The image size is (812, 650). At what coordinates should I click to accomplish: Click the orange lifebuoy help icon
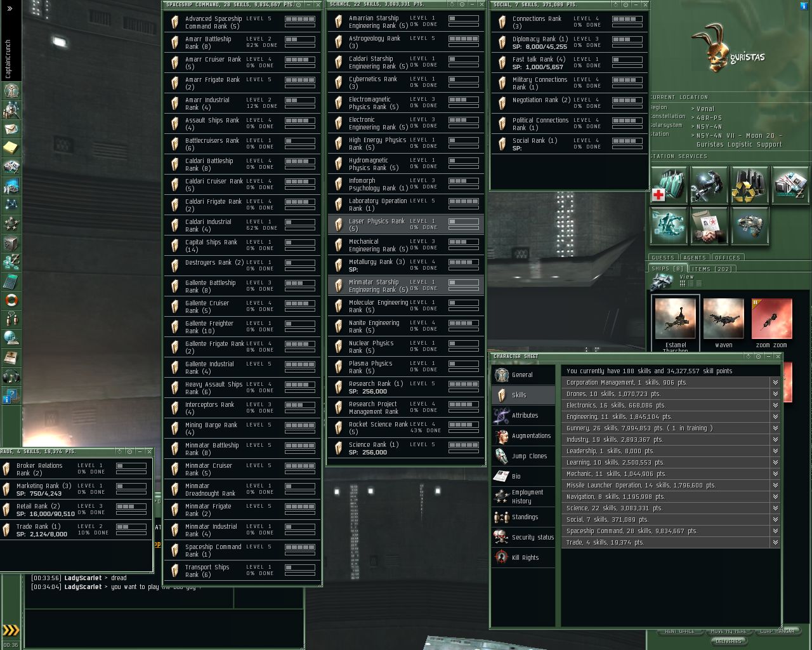(11, 300)
